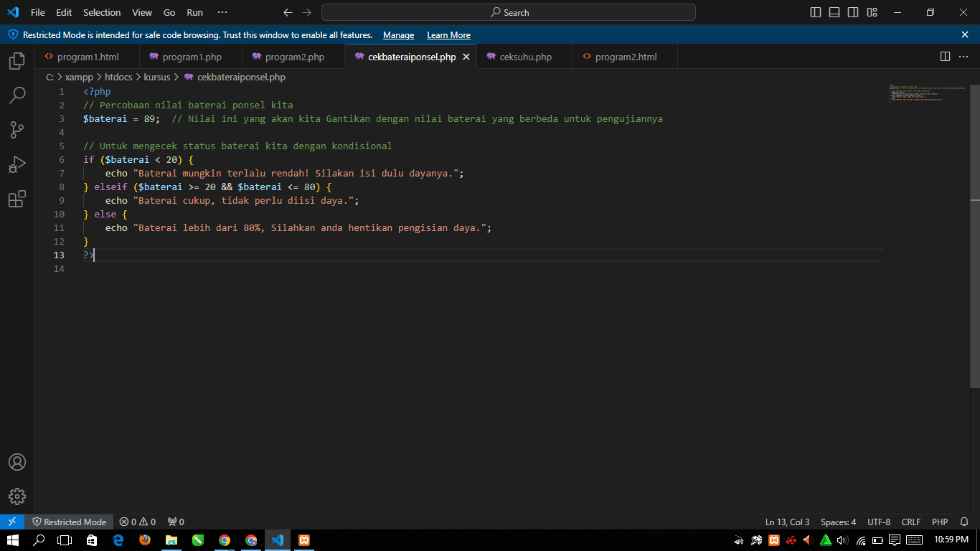
Task: Click the Search command center box
Action: click(509, 12)
